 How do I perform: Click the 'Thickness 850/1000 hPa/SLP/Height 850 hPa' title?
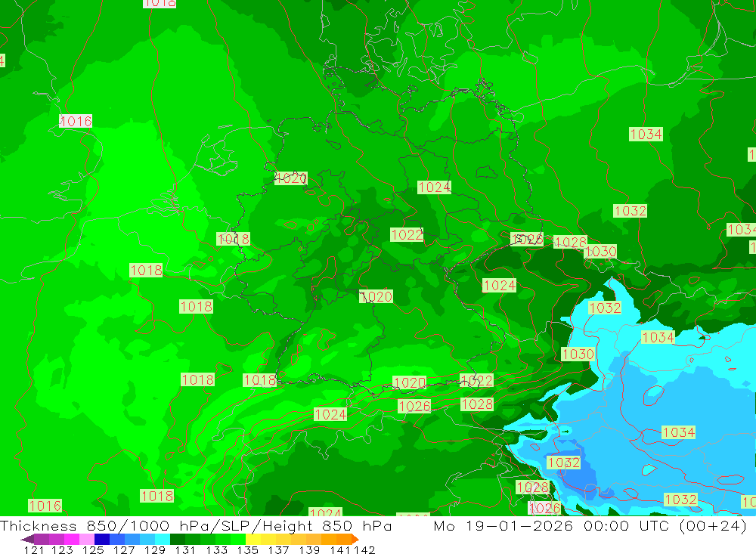[x=196, y=525]
